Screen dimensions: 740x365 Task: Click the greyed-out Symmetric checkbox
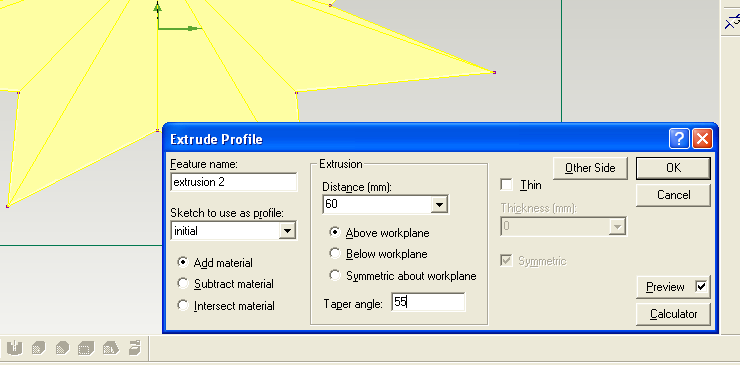point(506,261)
